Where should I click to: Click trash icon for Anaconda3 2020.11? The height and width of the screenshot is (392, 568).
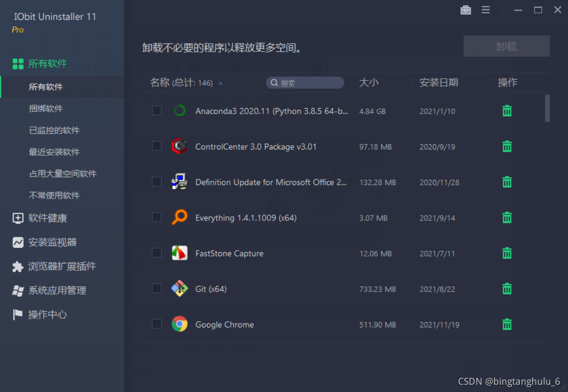pyautogui.click(x=507, y=111)
